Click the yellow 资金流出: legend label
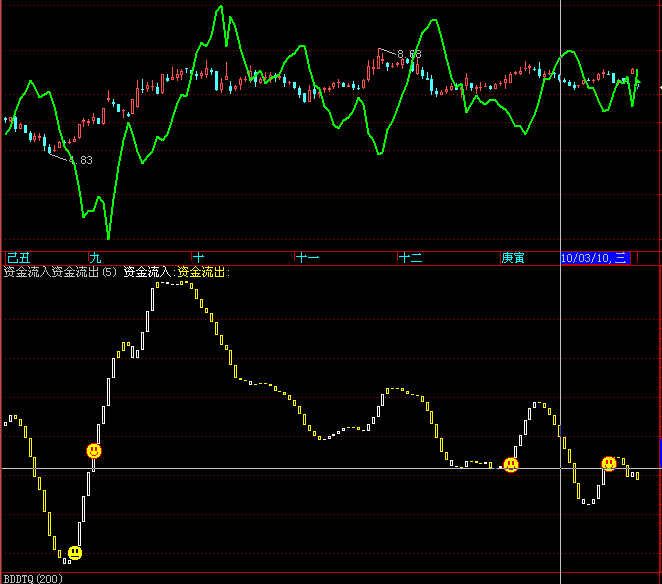The height and width of the screenshot is (584, 662). point(203,272)
